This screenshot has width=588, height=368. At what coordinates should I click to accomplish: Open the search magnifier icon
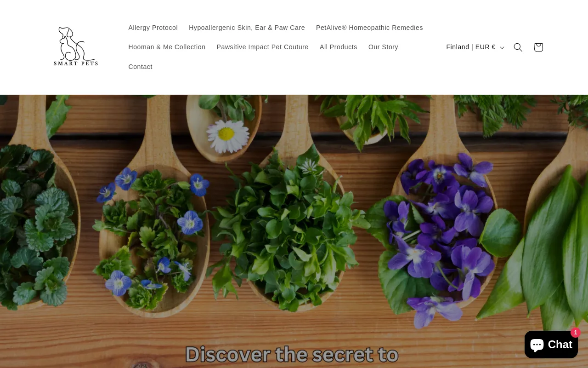[518, 47]
